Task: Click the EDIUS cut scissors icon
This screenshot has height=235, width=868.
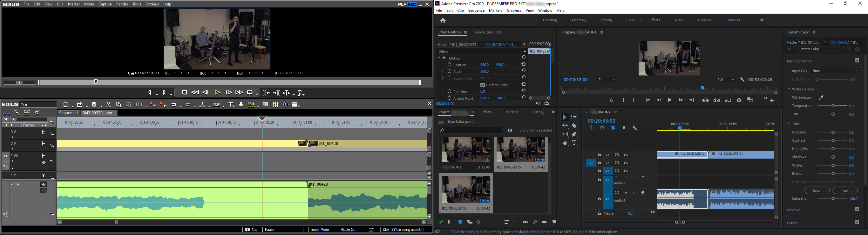Action: pyautogui.click(x=109, y=105)
